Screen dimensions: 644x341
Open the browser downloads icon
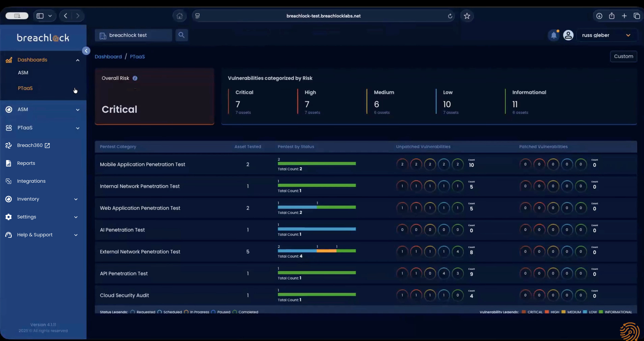(599, 16)
